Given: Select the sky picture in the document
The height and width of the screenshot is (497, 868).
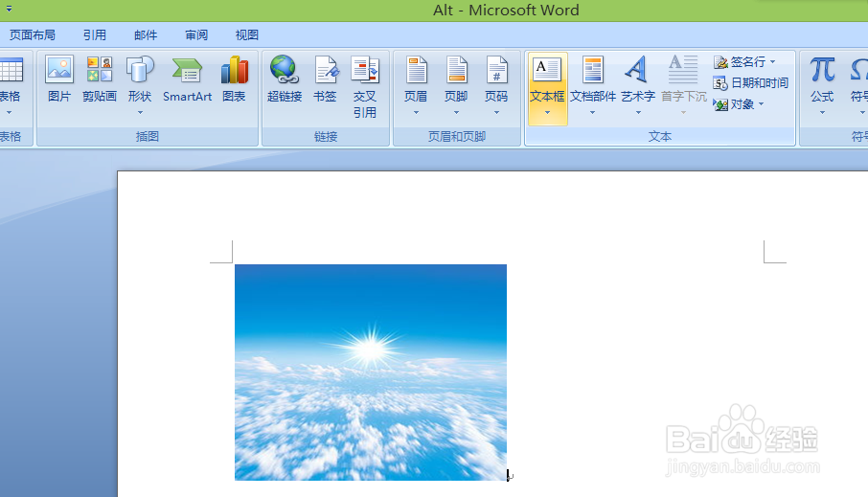Looking at the screenshot, I should pos(371,372).
